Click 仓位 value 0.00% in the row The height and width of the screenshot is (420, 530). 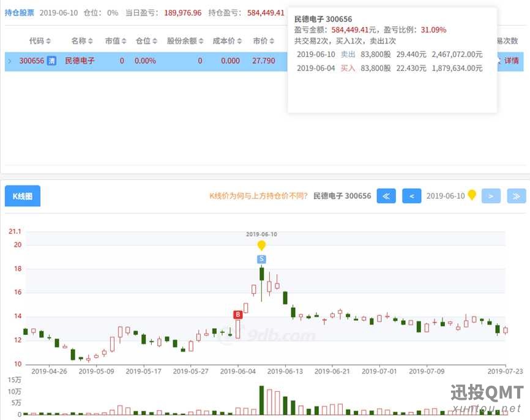point(145,61)
